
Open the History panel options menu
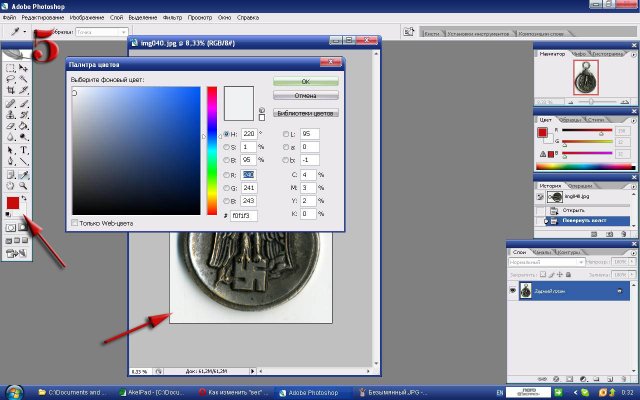click(633, 186)
